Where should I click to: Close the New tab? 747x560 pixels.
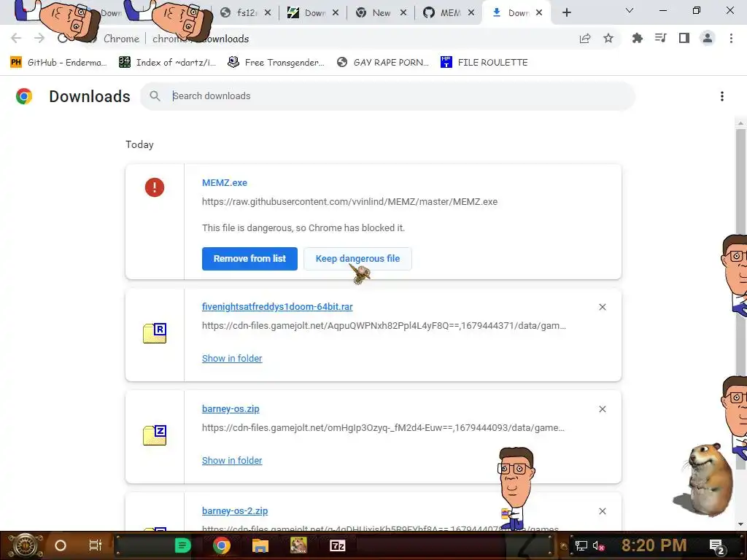(x=403, y=13)
